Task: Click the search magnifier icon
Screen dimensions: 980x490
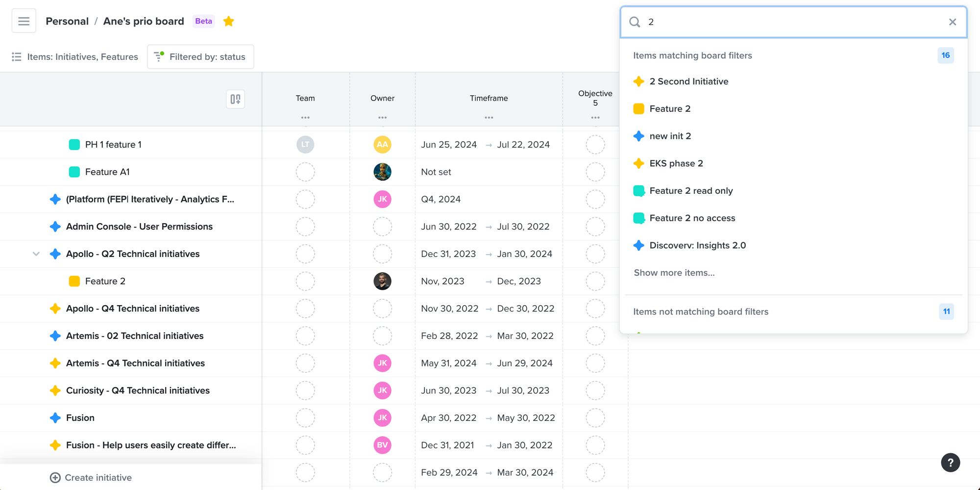Action: [x=635, y=22]
